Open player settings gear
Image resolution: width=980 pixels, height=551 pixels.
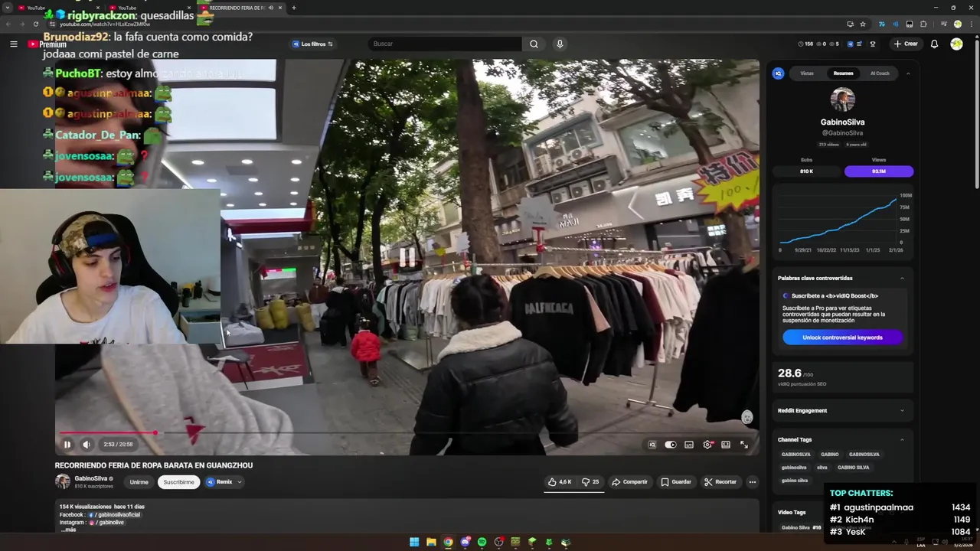point(707,445)
